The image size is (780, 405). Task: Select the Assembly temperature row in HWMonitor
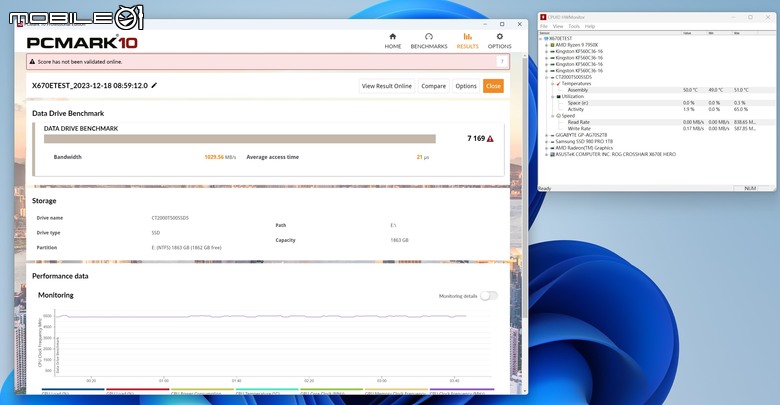[657, 90]
